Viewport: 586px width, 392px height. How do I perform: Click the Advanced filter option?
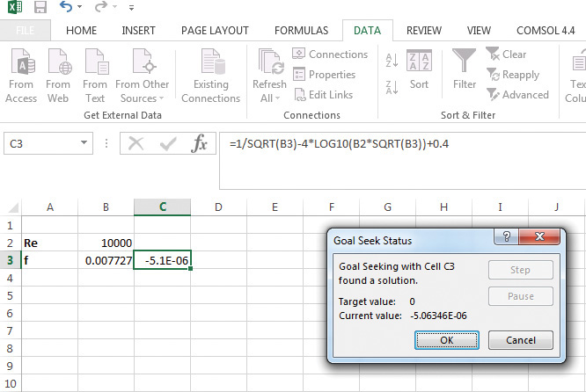coord(517,95)
